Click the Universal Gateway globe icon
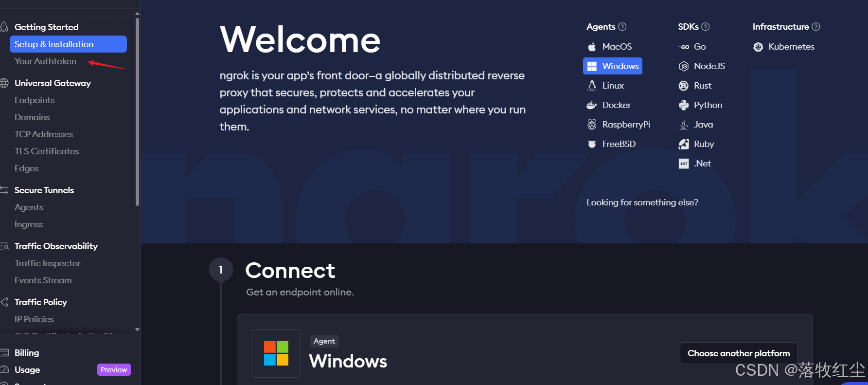 point(4,83)
